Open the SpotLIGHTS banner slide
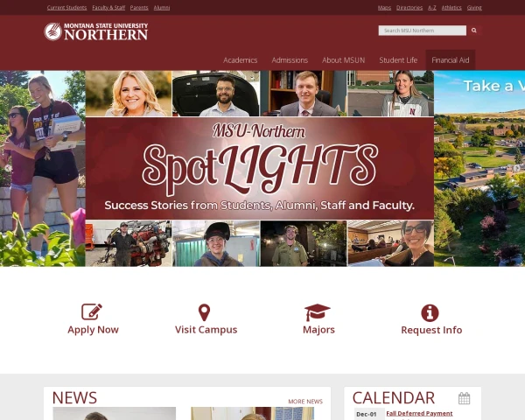 click(260, 169)
